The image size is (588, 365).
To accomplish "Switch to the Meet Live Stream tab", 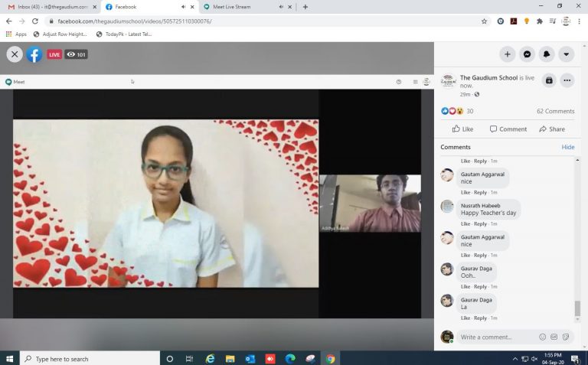I will pyautogui.click(x=230, y=7).
